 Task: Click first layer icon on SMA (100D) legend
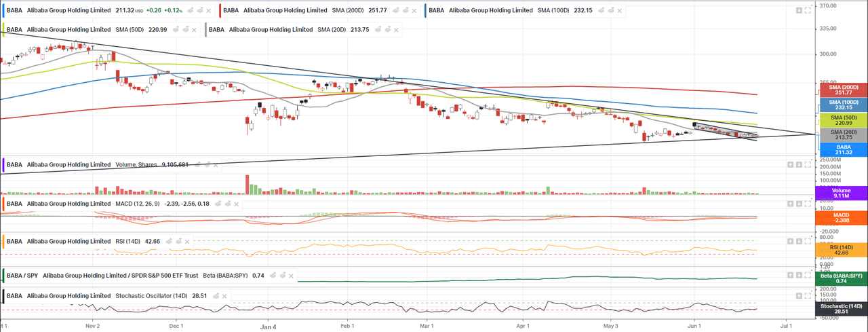601,11
